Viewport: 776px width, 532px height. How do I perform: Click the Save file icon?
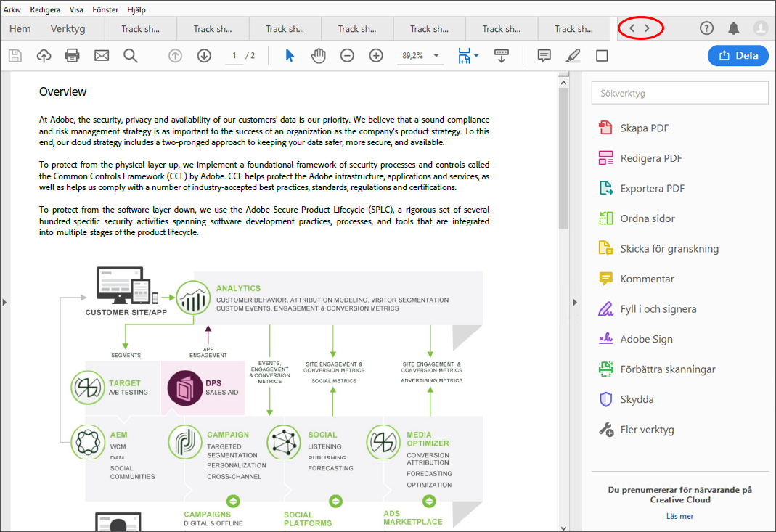[x=15, y=55]
